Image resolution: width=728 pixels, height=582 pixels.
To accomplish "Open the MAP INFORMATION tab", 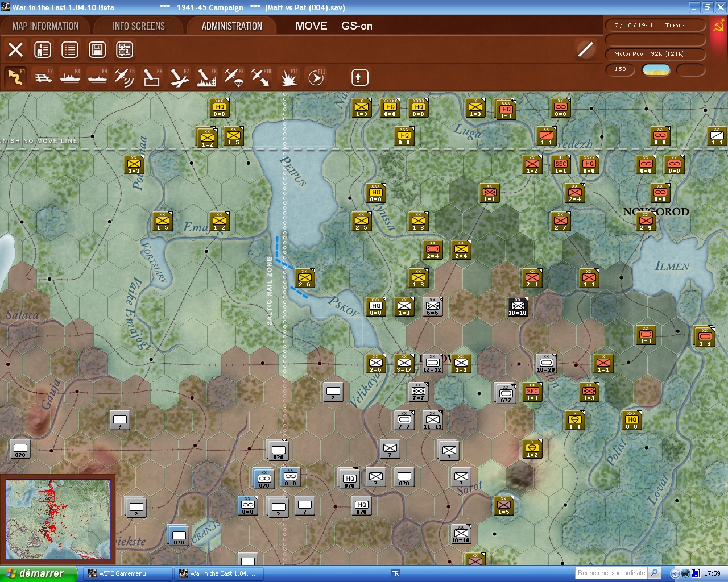I will pos(45,26).
